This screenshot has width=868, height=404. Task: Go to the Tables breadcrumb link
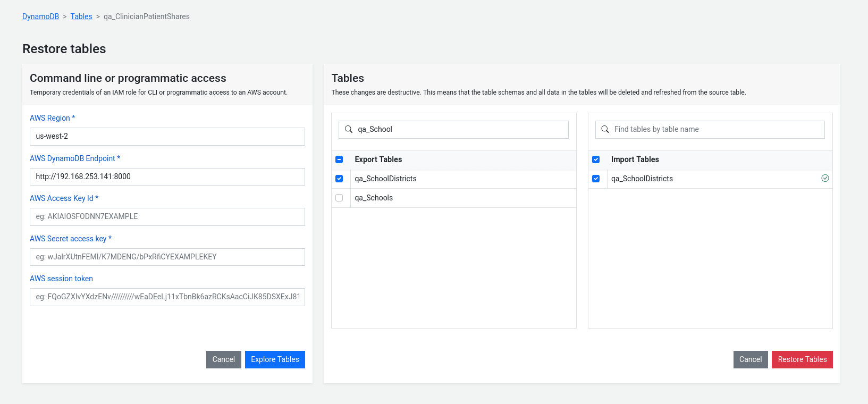[x=81, y=16]
